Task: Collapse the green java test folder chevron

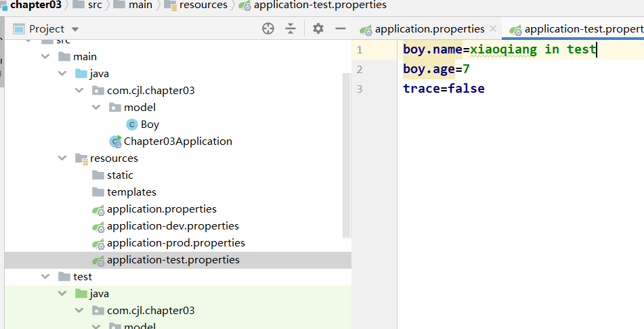Action: click(62, 294)
